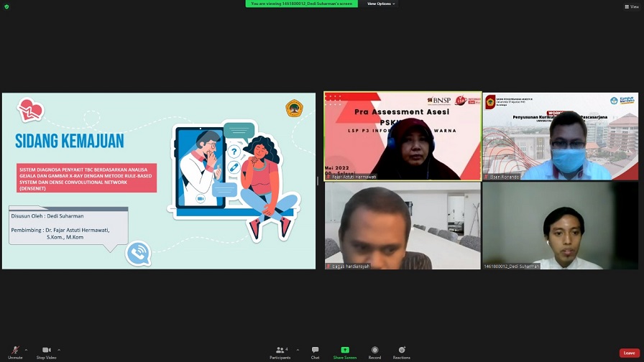
Task: Open the Reactions menu
Action: (402, 351)
